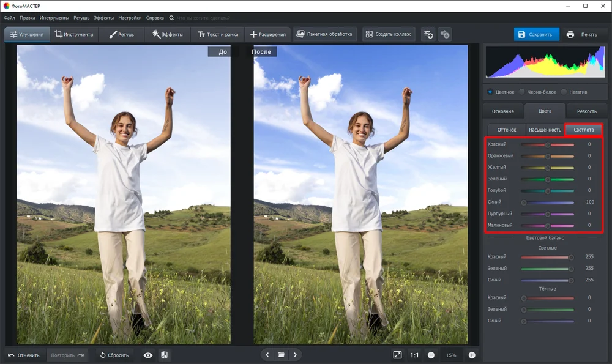Go to the previous photo arrow
Viewport: 612px width, 364px height.
(267, 355)
